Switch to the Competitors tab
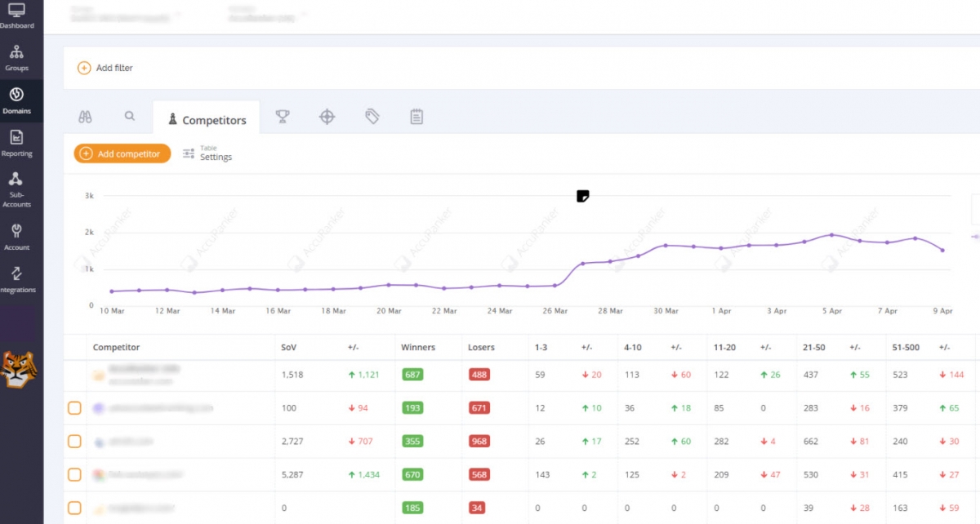980x524 pixels. pyautogui.click(x=206, y=120)
